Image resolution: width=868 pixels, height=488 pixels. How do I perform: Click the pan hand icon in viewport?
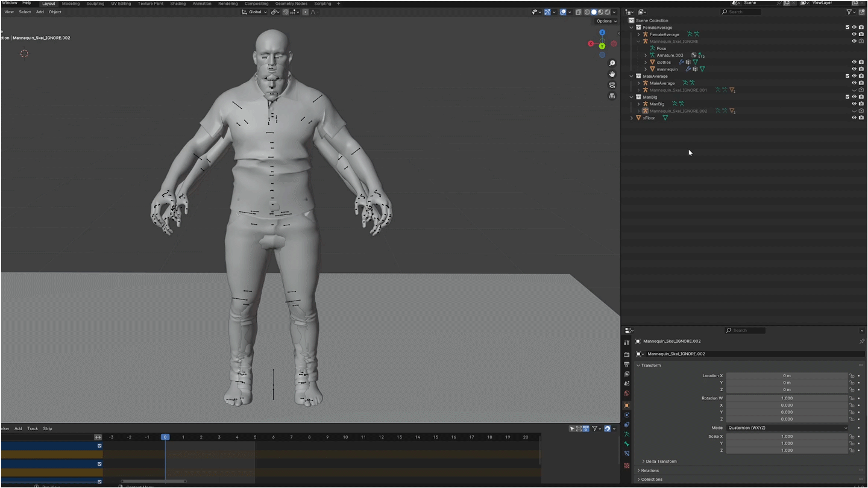tap(612, 74)
